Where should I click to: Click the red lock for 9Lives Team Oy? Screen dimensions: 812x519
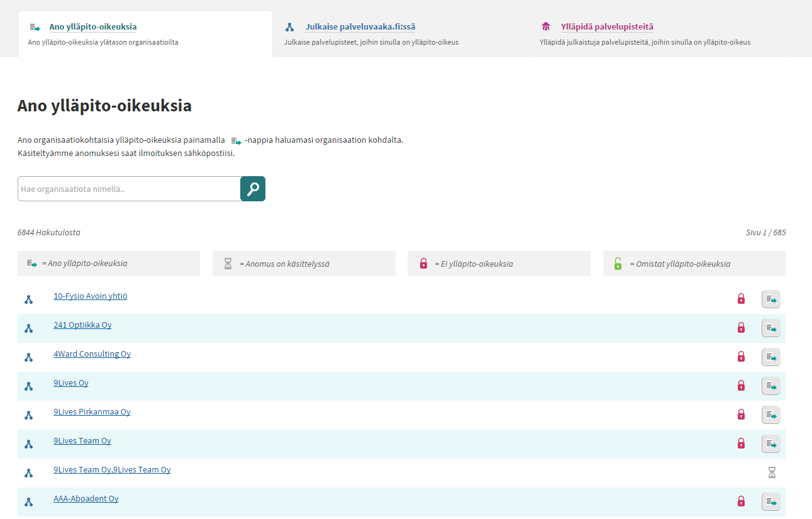(x=741, y=444)
